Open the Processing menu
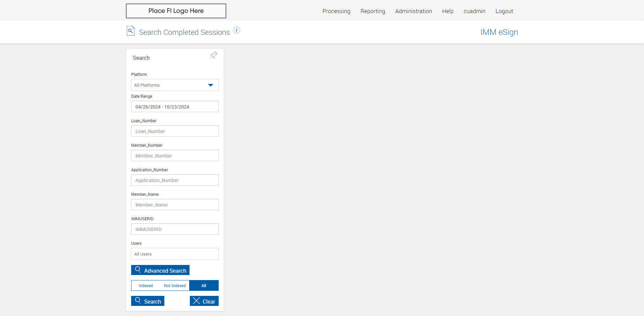The image size is (644, 316). (x=336, y=11)
